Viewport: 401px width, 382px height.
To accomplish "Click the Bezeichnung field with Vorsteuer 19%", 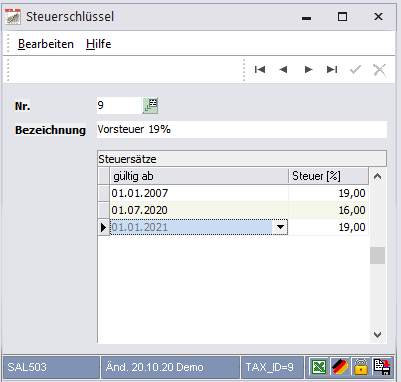I will [242, 129].
